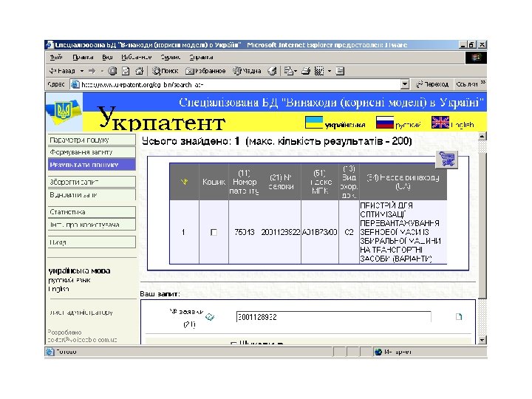Screen dimensions: 532x399
Task: Click the Mail icon in the toolbar
Action: pos(288,71)
